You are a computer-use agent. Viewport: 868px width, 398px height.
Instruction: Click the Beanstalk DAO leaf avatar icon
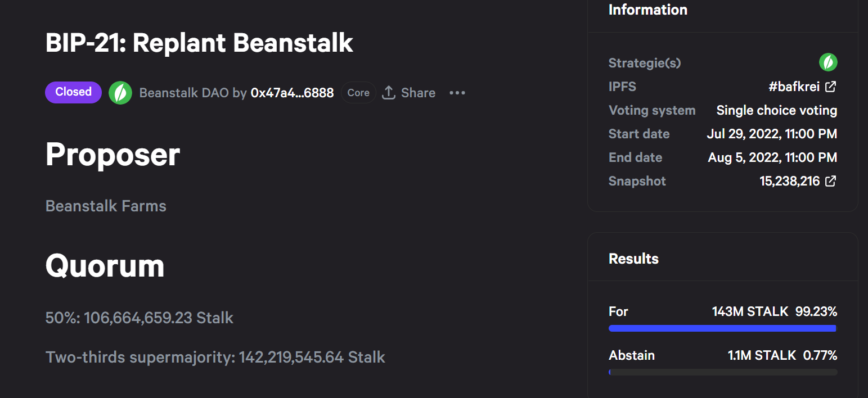pos(120,93)
